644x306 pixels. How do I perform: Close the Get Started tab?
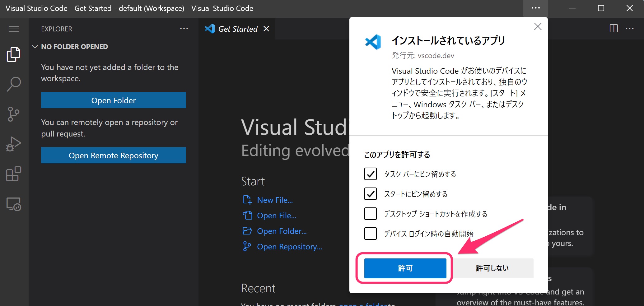pos(266,29)
